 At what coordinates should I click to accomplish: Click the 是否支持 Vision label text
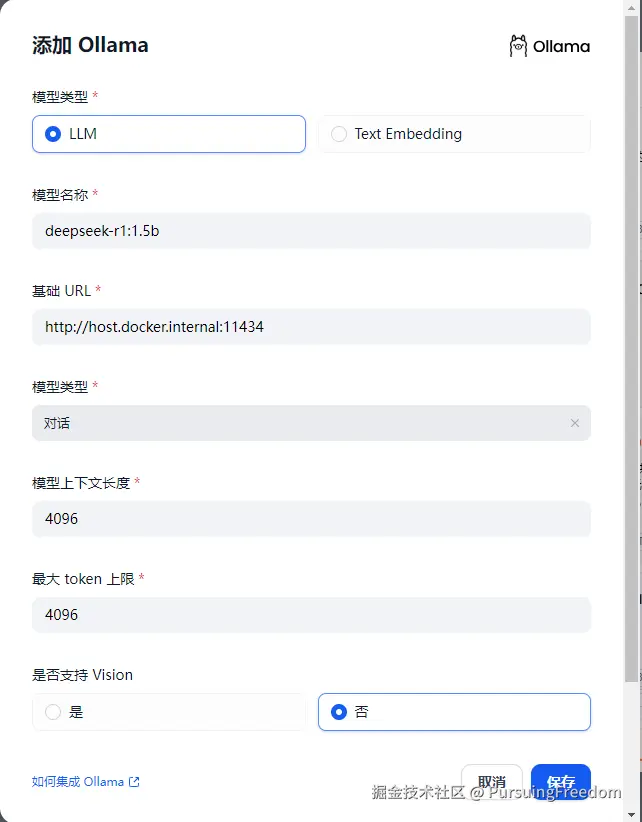(x=82, y=675)
